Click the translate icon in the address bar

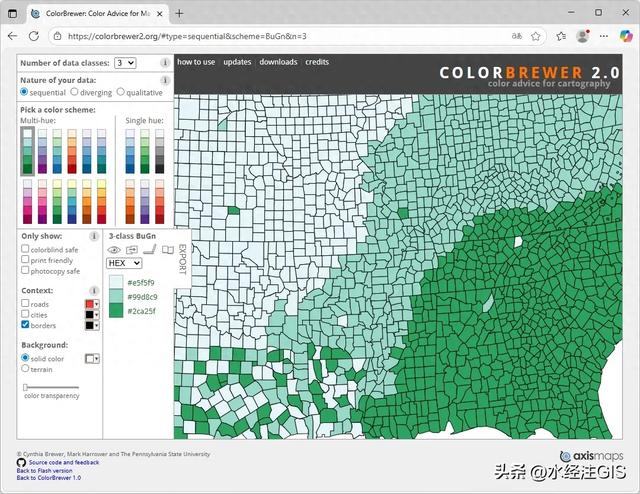[x=517, y=36]
